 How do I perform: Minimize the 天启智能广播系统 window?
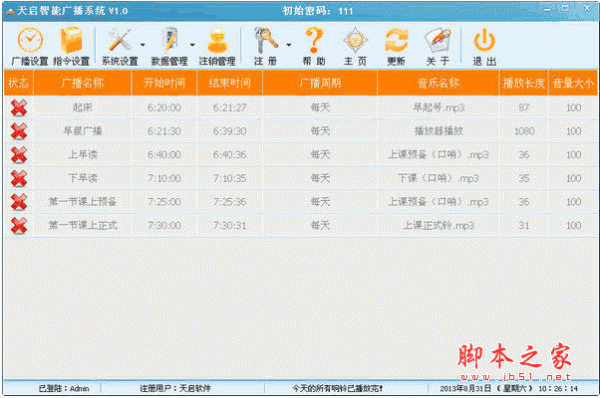tap(547, 8)
